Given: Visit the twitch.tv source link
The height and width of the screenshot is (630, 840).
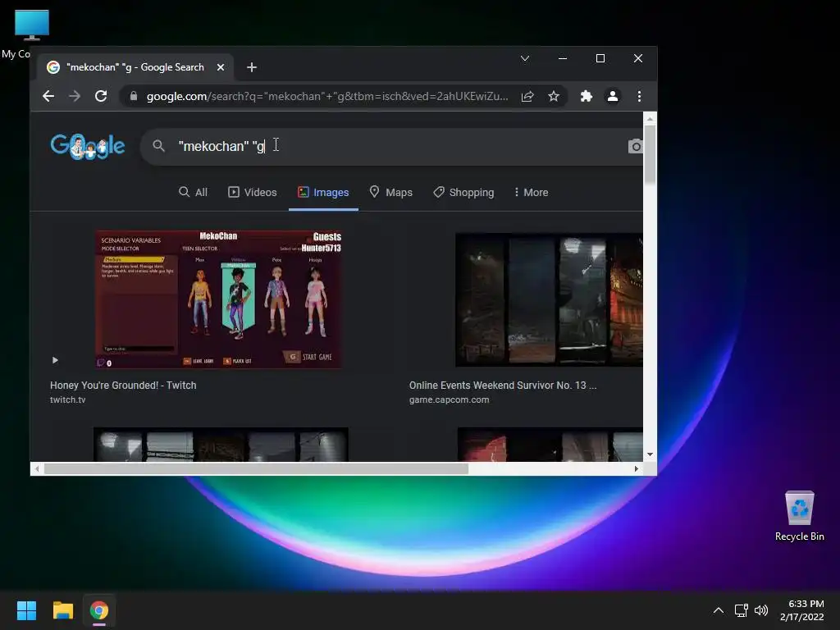Looking at the screenshot, I should click(x=67, y=399).
